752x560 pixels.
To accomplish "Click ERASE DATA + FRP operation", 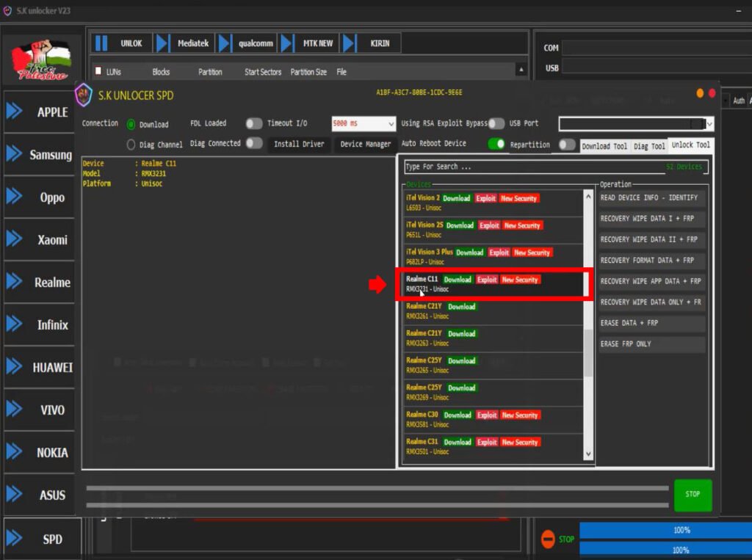I will click(652, 323).
